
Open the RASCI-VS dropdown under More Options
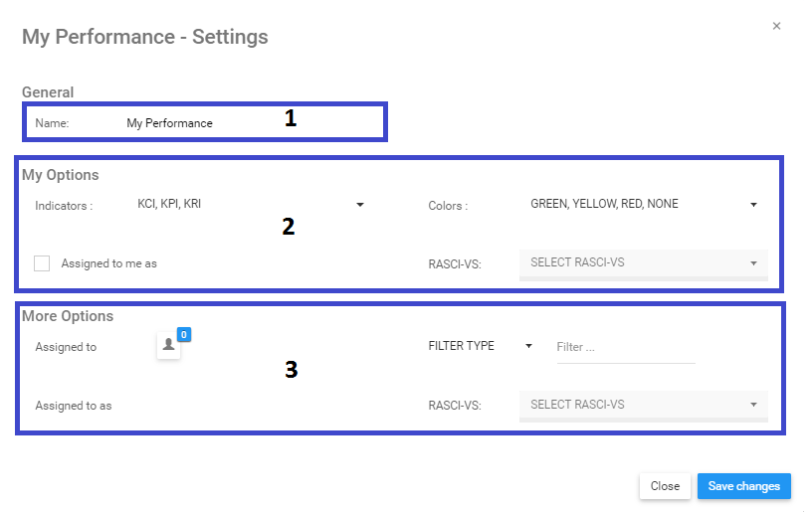[643, 405]
